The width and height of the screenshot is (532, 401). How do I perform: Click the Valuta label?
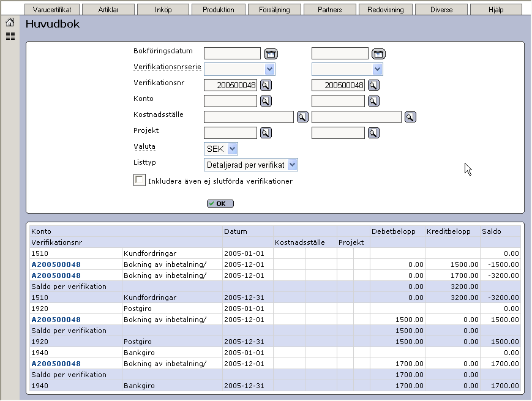click(144, 146)
